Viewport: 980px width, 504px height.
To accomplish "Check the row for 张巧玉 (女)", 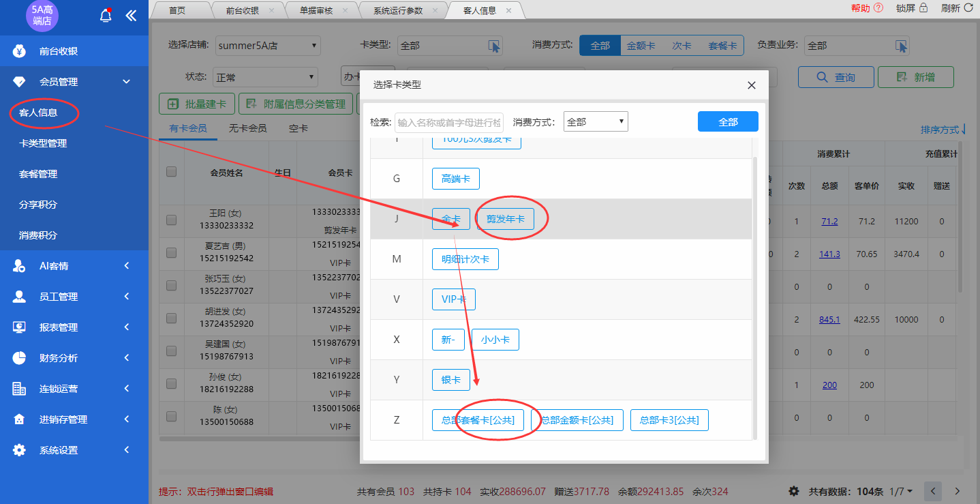I will pyautogui.click(x=172, y=286).
